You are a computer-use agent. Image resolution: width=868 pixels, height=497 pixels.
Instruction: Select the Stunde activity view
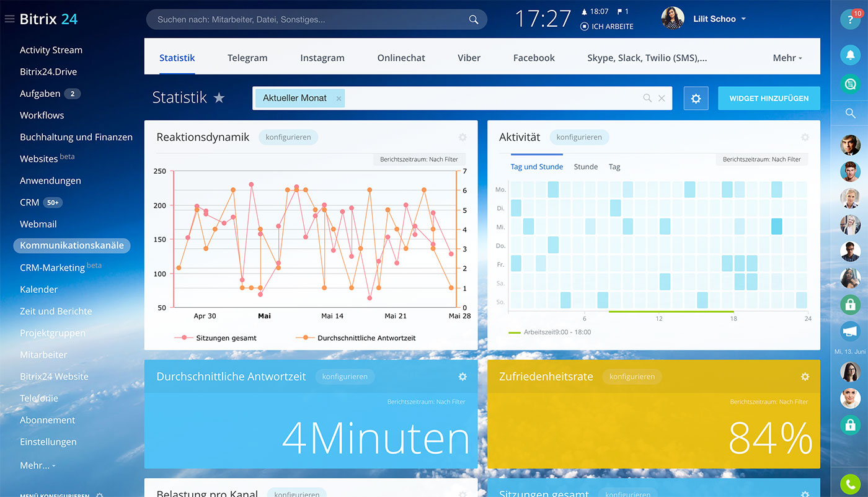pyautogui.click(x=586, y=167)
